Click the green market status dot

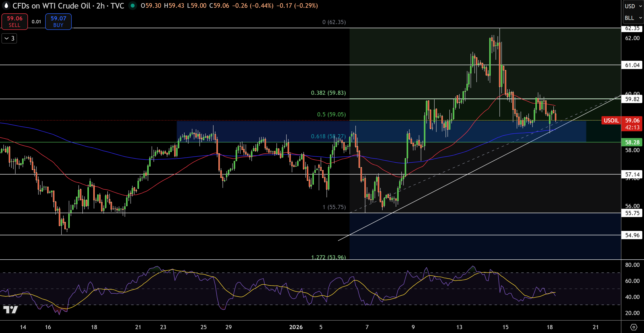[x=132, y=6]
